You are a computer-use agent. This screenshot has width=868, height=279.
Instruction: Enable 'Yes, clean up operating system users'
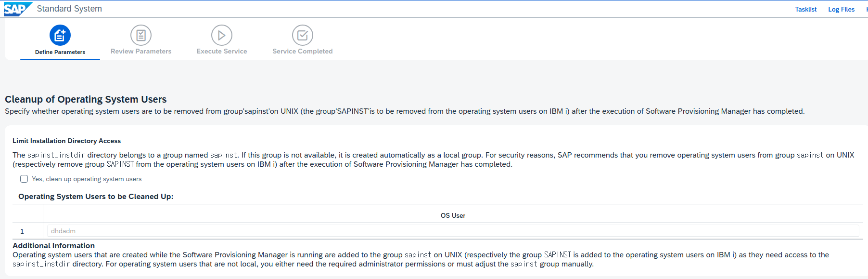[x=24, y=179]
